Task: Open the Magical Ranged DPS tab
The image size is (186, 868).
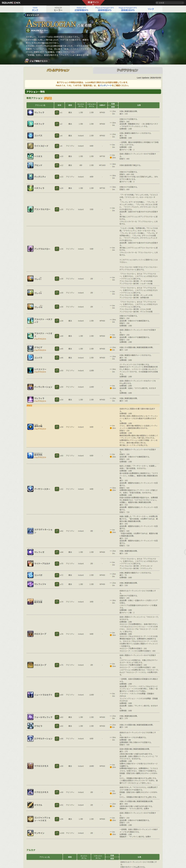Action: (x=128, y=9)
